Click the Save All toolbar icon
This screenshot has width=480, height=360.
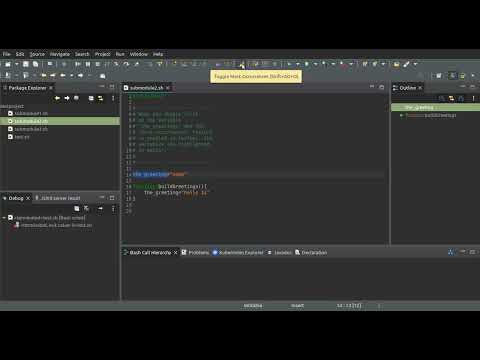[x=35, y=64]
